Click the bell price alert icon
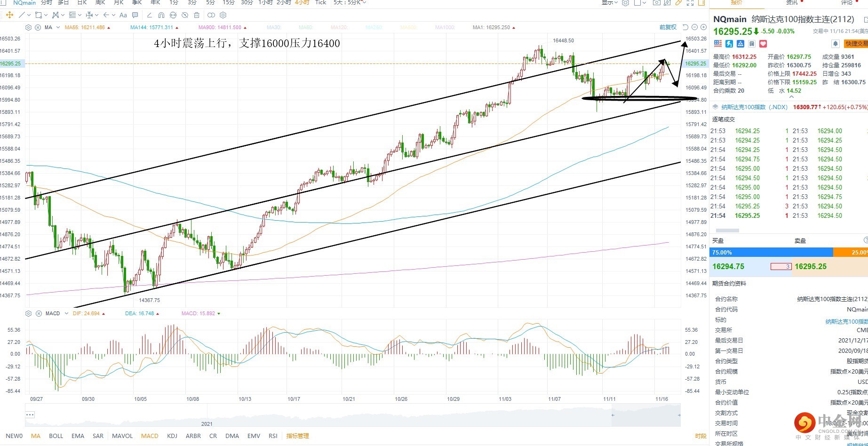The width and height of the screenshot is (868, 446). (x=836, y=44)
